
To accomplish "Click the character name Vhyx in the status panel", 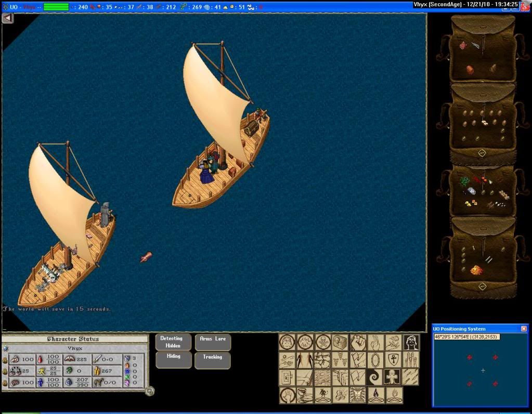I will click(x=75, y=348).
